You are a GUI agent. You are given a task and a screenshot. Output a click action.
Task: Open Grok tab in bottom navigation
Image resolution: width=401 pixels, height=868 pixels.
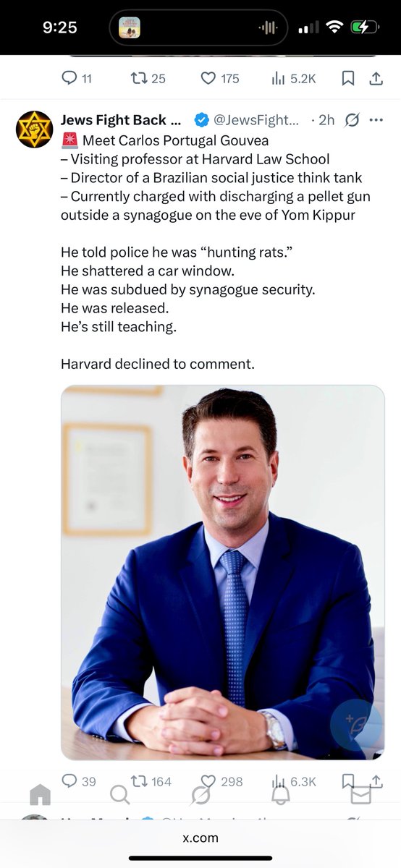pyautogui.click(x=200, y=795)
